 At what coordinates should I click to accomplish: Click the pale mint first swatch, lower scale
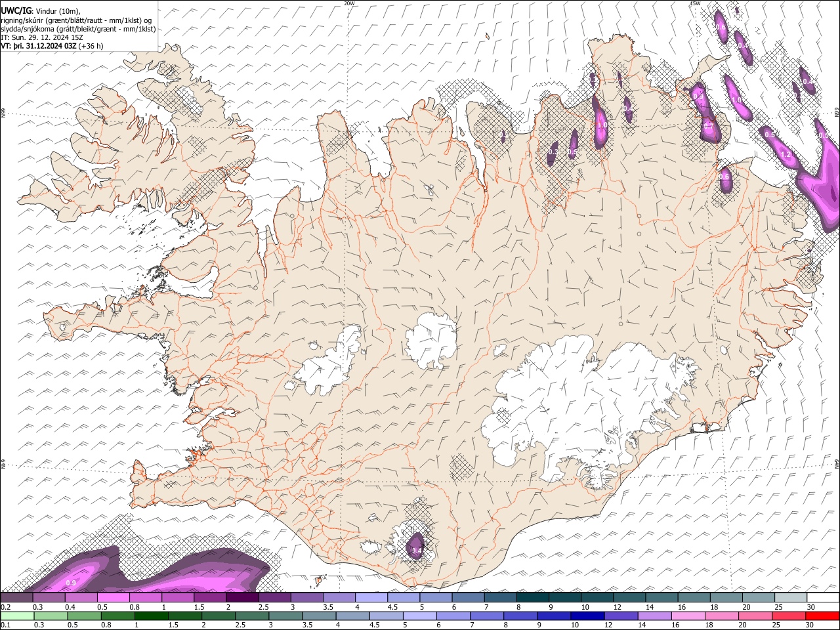tap(17, 616)
